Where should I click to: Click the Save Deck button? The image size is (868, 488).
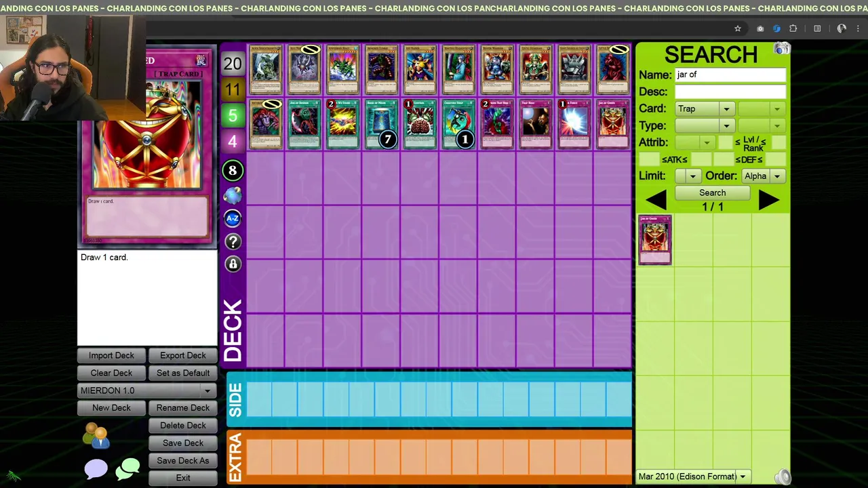pyautogui.click(x=183, y=443)
